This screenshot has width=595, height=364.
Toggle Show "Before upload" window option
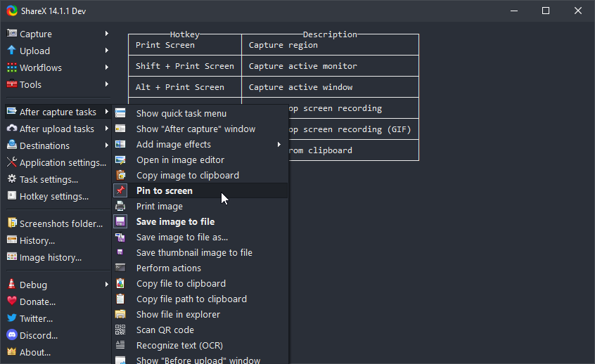pos(200,360)
